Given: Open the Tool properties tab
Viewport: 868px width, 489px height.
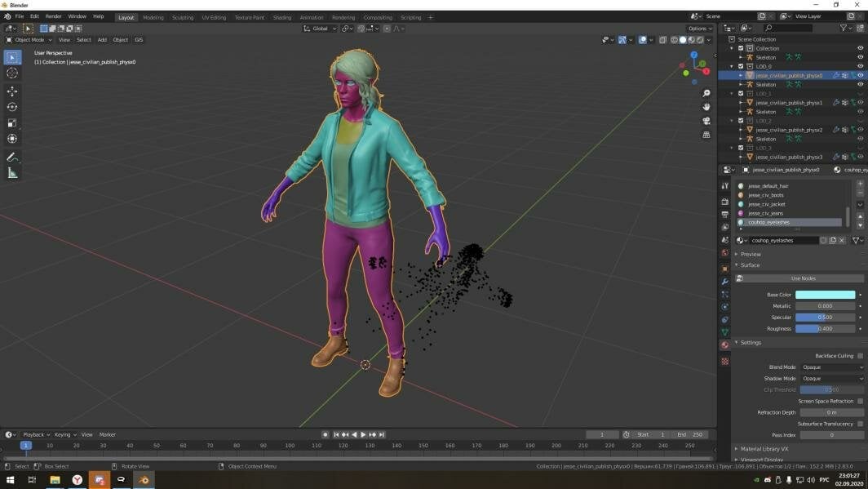Looking at the screenshot, I should coord(724,186).
